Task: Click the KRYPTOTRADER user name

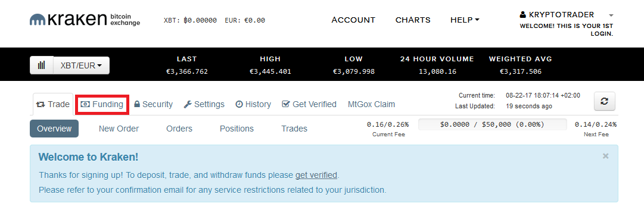Action: click(561, 15)
